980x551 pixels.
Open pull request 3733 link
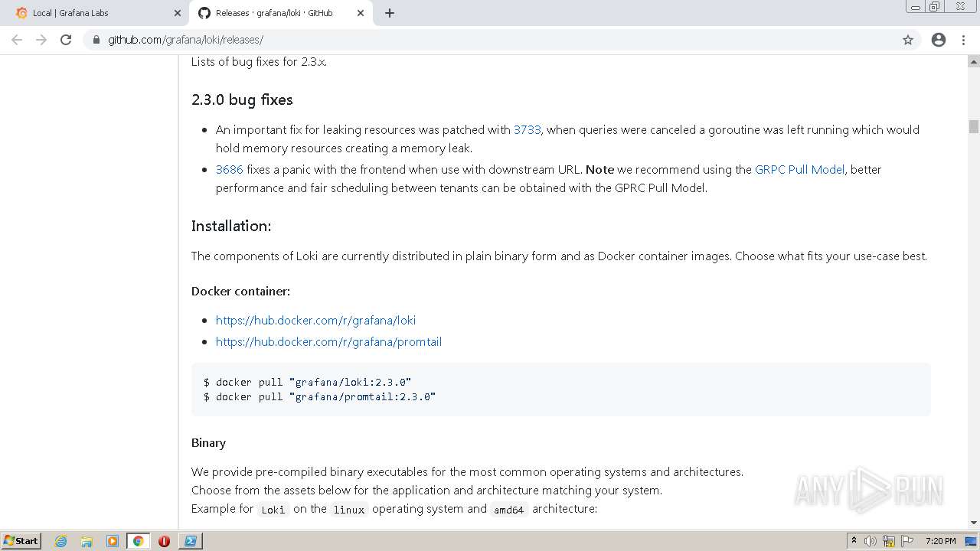pyautogui.click(x=527, y=130)
